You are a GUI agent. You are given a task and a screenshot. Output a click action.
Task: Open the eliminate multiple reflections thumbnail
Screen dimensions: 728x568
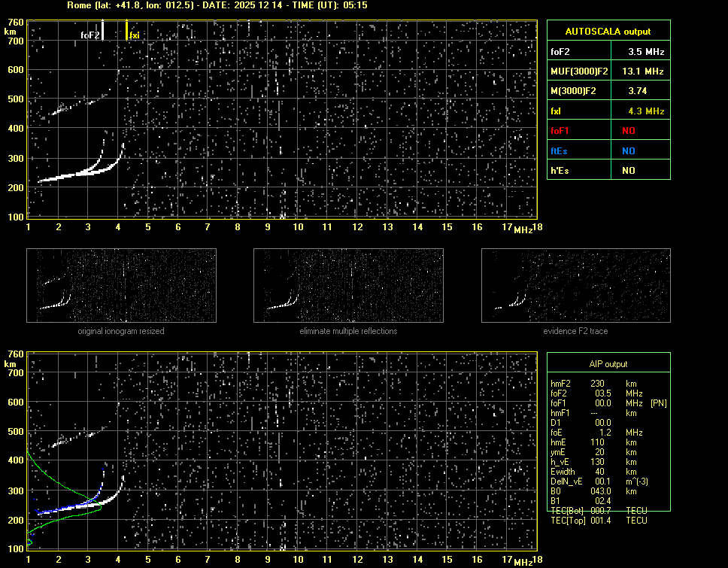(348, 286)
